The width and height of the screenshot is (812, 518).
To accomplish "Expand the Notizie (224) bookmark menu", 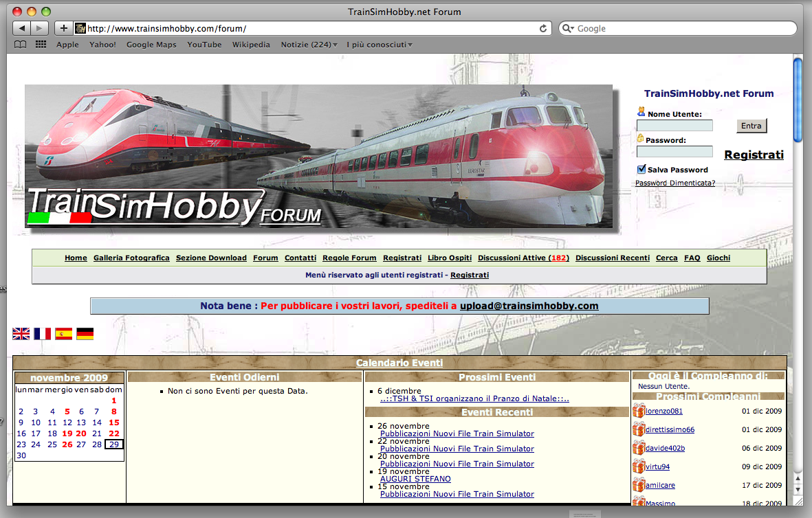I will (x=309, y=45).
